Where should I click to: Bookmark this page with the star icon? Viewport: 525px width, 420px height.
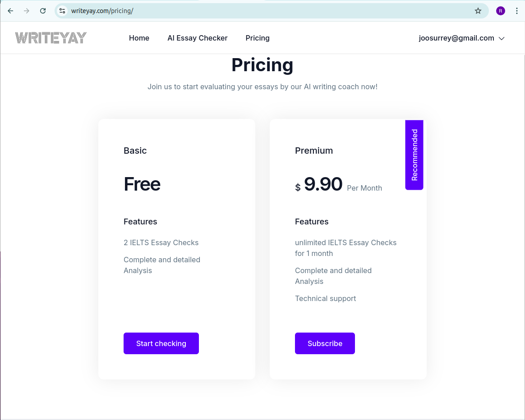478,11
